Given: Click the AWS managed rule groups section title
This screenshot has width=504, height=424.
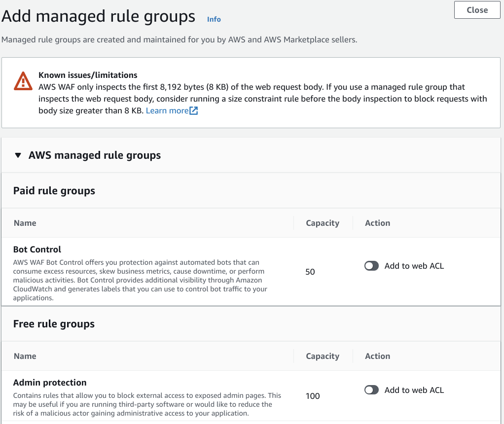Looking at the screenshot, I should coord(95,155).
